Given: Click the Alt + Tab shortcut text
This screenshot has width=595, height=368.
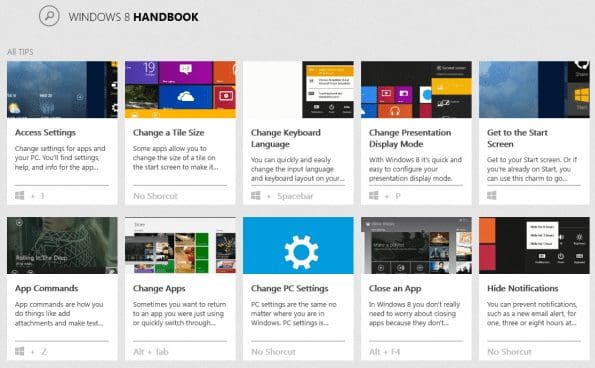Looking at the screenshot, I should point(151,352).
